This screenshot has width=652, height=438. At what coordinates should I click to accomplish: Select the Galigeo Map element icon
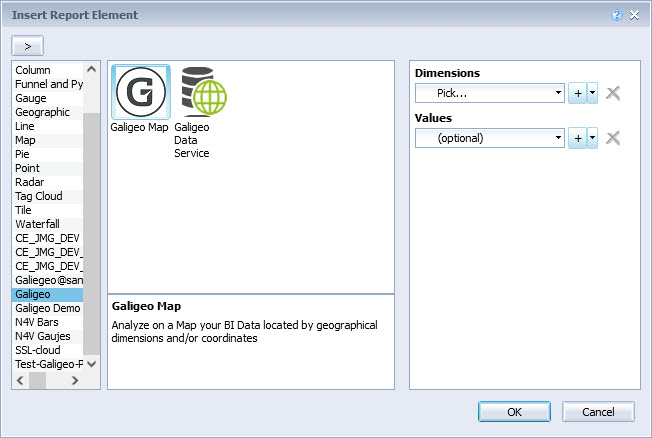(141, 92)
